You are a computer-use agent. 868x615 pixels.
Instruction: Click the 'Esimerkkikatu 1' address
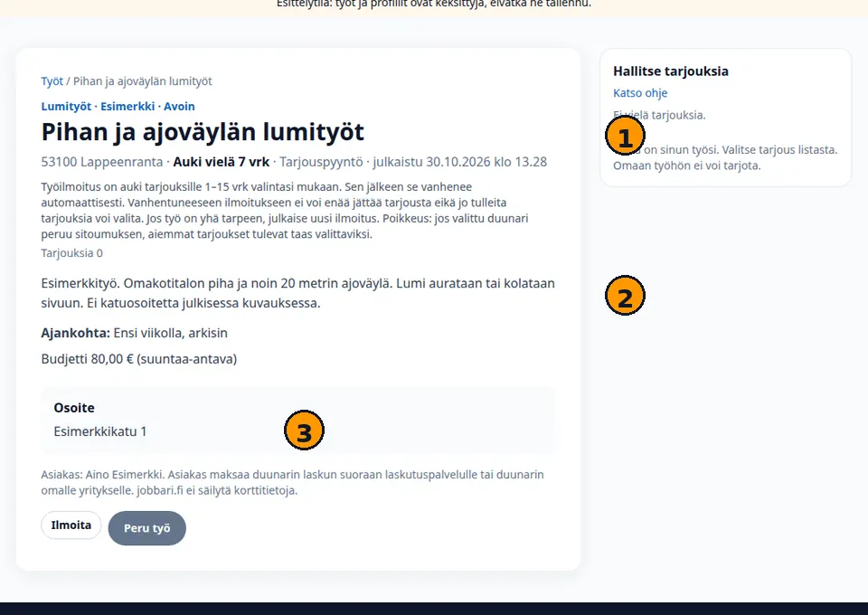(x=100, y=431)
